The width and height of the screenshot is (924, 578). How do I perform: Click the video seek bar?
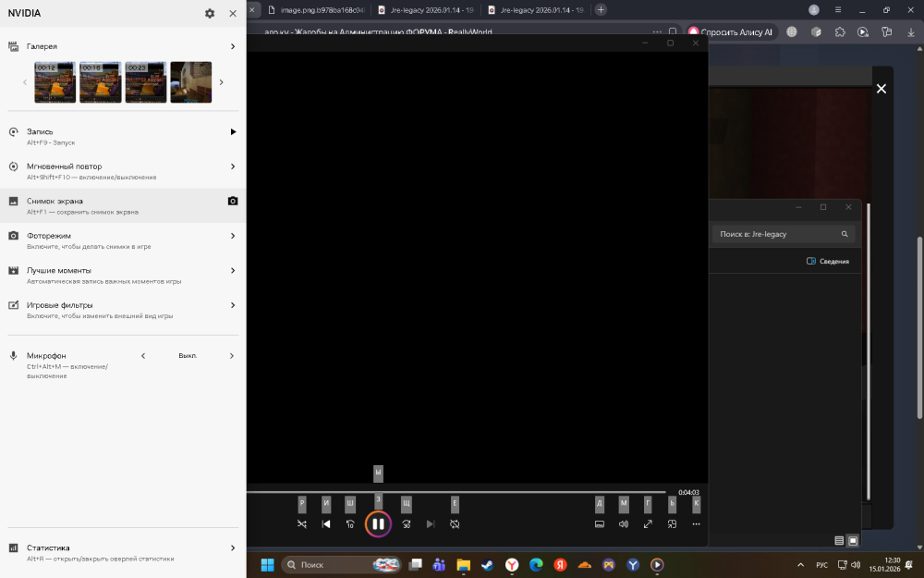coord(456,492)
